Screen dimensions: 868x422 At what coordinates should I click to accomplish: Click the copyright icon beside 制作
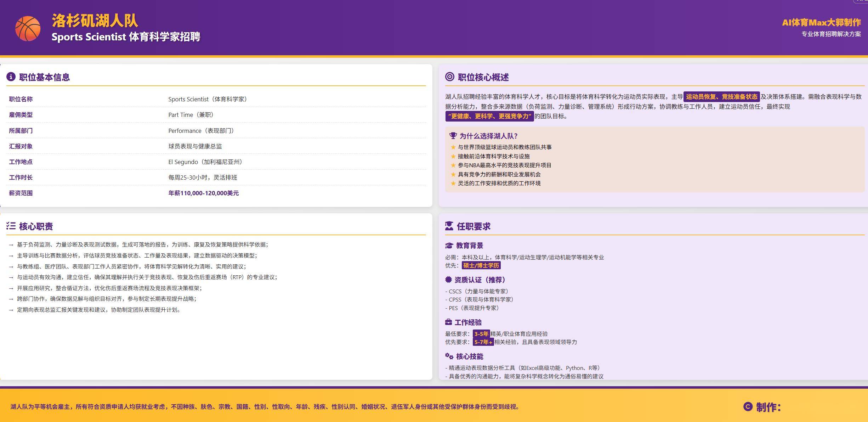pos(748,406)
